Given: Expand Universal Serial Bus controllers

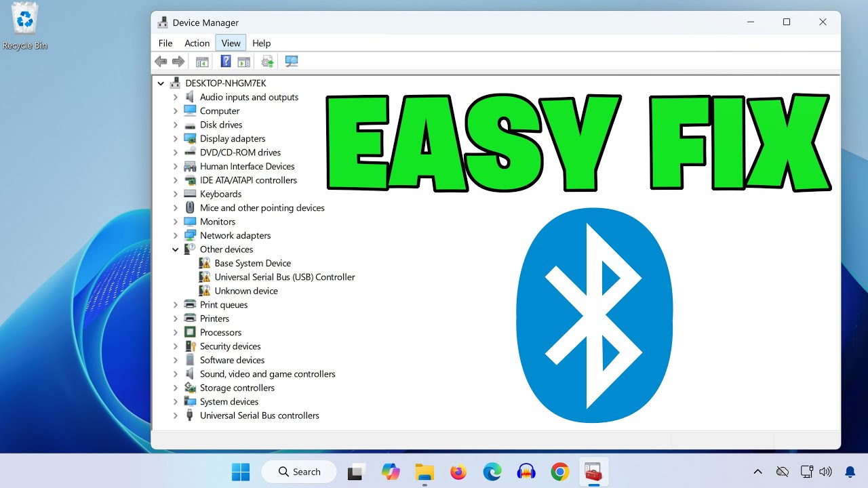Looking at the screenshot, I should (x=176, y=415).
